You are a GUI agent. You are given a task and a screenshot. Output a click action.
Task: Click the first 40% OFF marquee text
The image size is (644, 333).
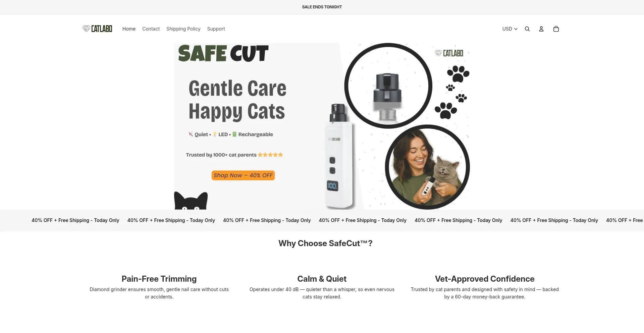75,220
